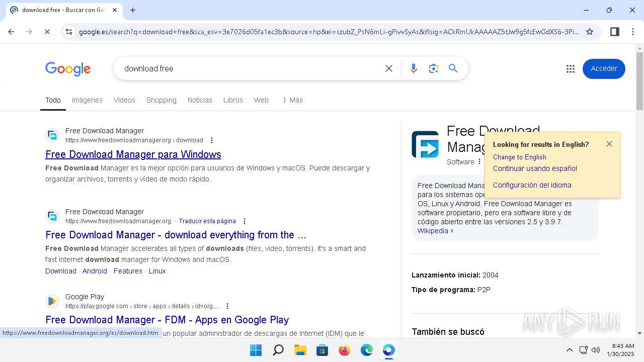Bookmark this page with the star icon

pyautogui.click(x=590, y=32)
